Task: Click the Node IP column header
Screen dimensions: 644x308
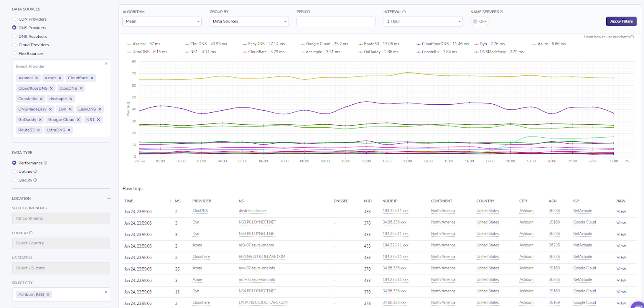Action: [x=390, y=201]
